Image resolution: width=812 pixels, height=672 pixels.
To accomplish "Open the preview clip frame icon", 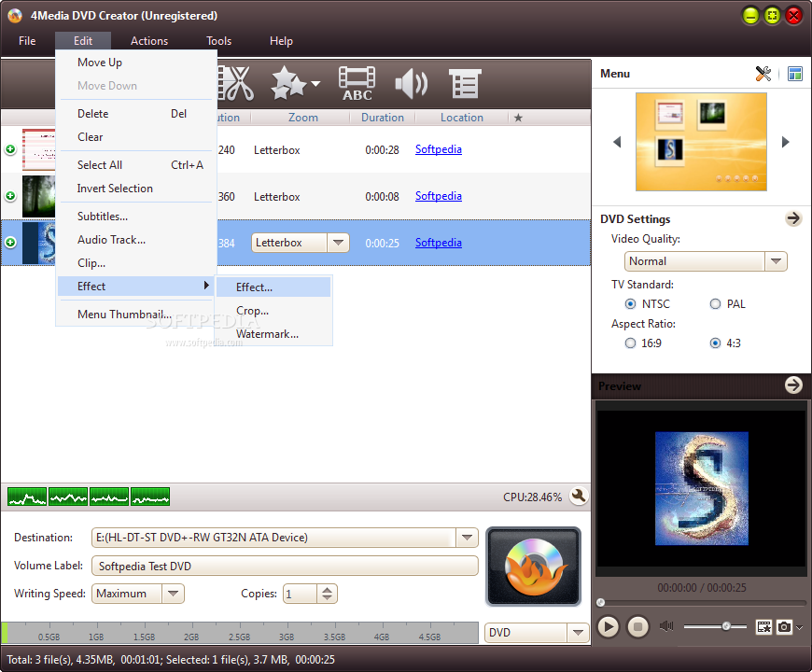I will pyautogui.click(x=763, y=627).
